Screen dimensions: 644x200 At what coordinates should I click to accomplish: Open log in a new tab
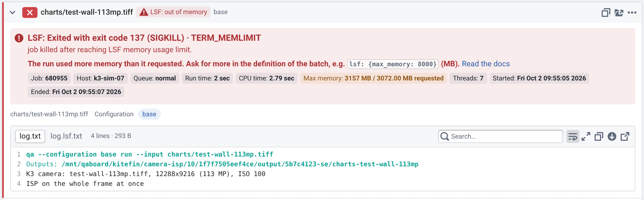[x=625, y=136]
